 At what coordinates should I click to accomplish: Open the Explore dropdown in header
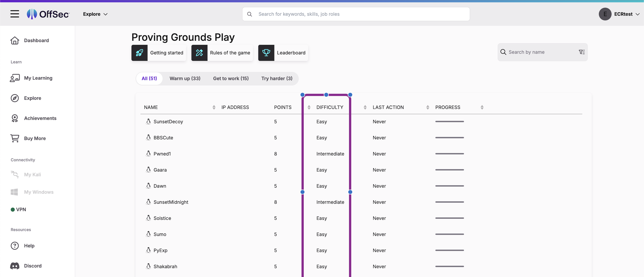click(x=95, y=14)
